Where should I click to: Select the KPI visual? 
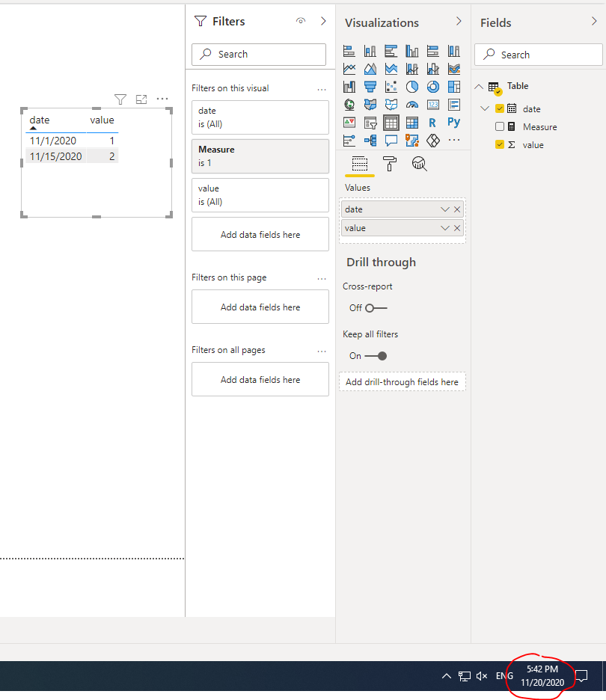349,123
